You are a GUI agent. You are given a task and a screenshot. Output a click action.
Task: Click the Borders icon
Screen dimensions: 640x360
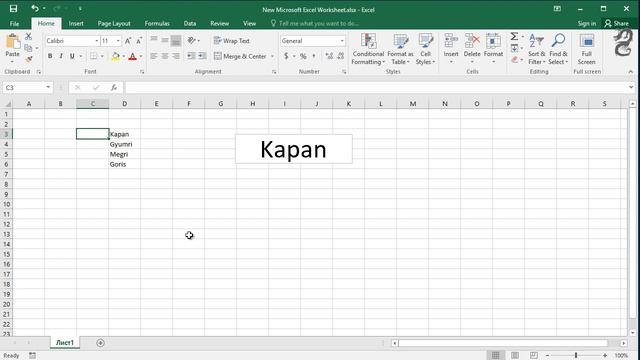click(93, 56)
